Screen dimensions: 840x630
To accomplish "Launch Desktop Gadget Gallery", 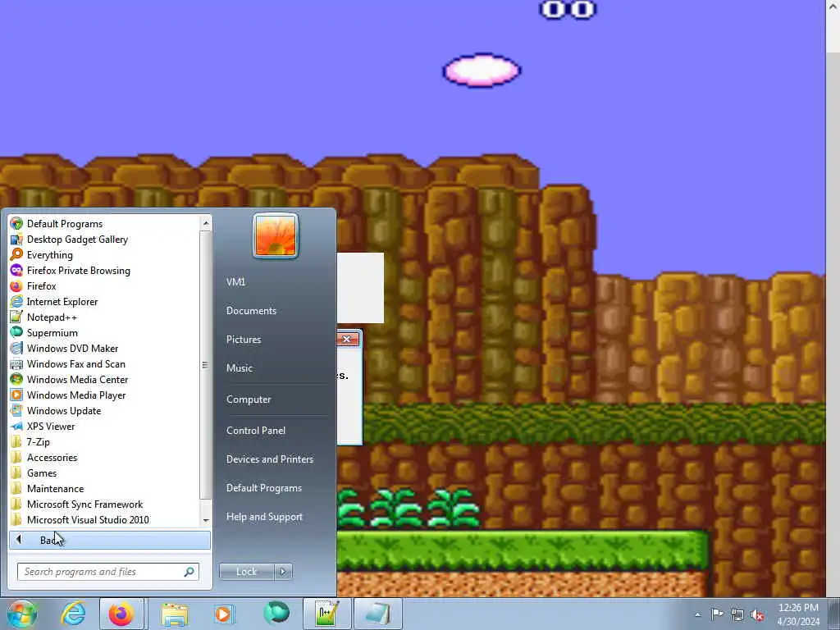I will tap(77, 240).
